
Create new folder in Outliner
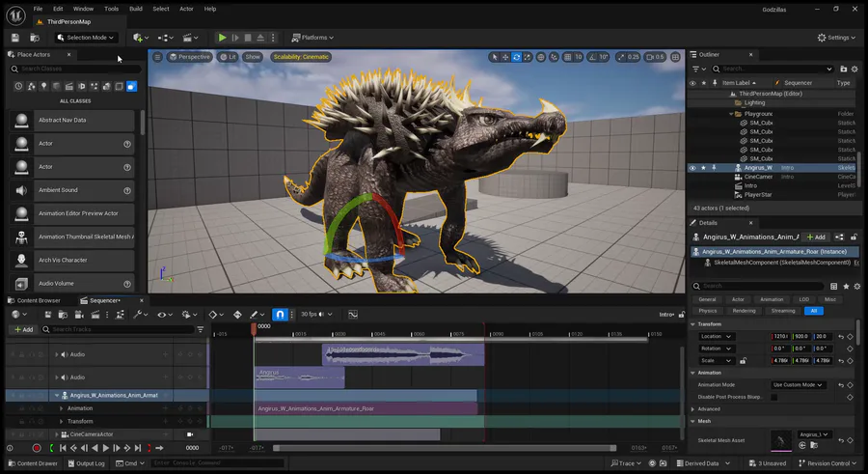[x=844, y=69]
